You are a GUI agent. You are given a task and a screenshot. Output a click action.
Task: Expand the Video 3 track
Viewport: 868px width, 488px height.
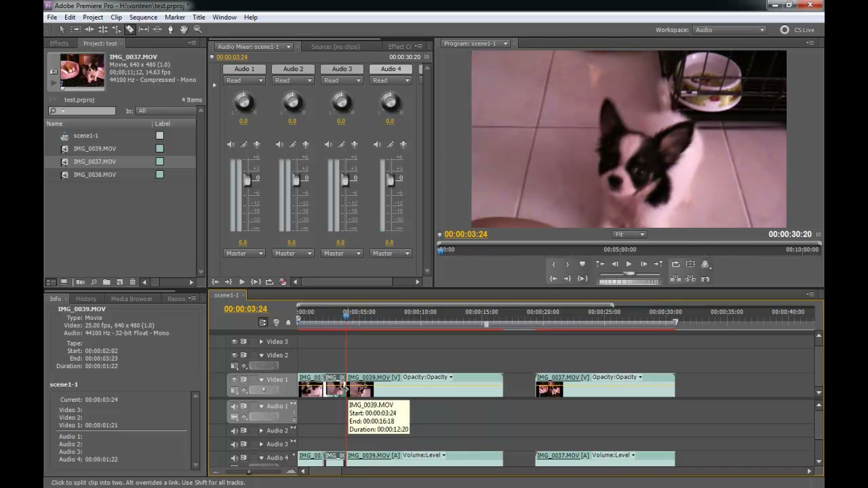[261, 342]
